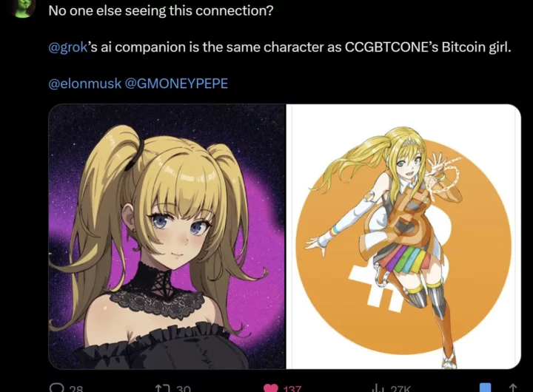Click the words 'Bitcoin girl.' in the tweet

click(x=476, y=47)
